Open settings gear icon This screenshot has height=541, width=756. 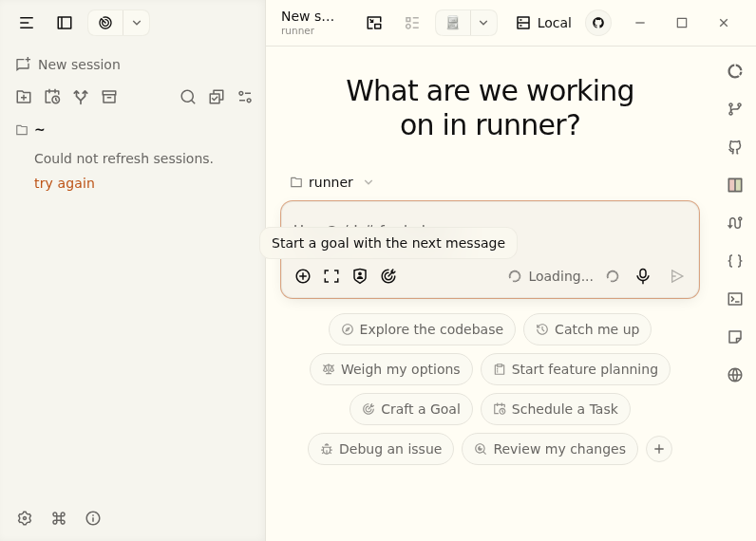pos(25,518)
